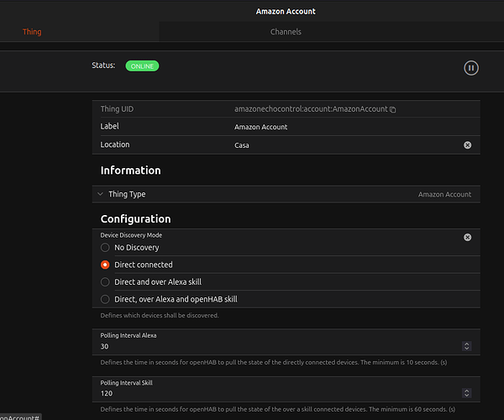Click into the Location field showing Casa
This screenshot has height=420, width=504.
coord(336,145)
